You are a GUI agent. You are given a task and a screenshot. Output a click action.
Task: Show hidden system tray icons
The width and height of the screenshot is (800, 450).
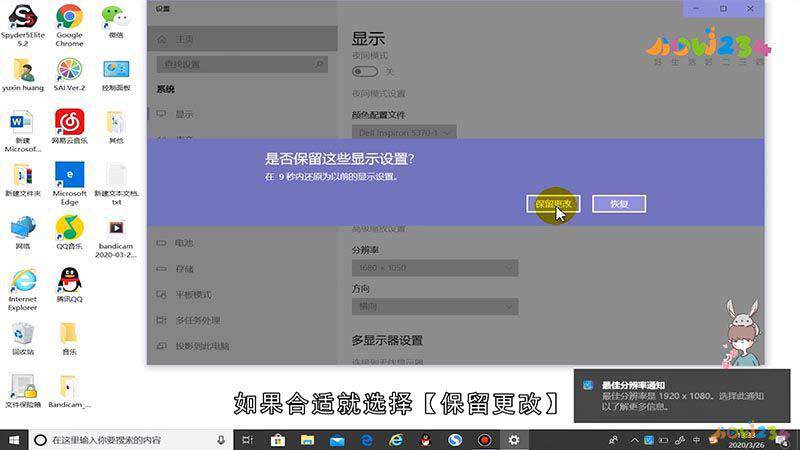(634, 440)
